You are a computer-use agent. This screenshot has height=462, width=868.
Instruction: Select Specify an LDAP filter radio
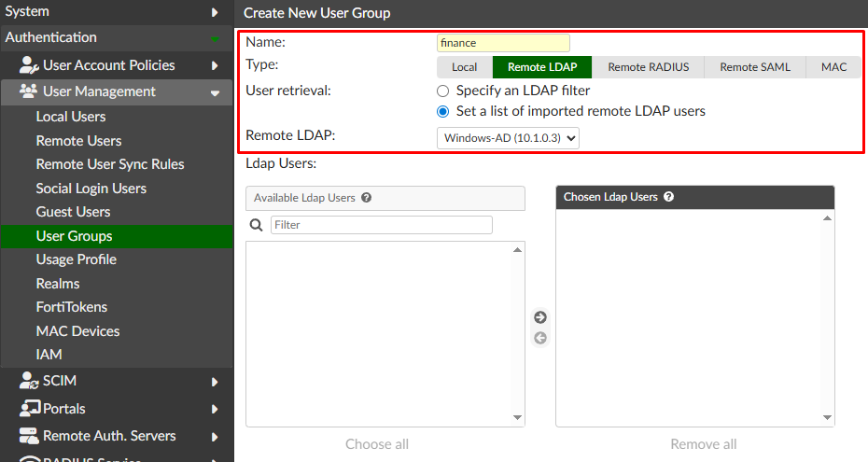[442, 91]
